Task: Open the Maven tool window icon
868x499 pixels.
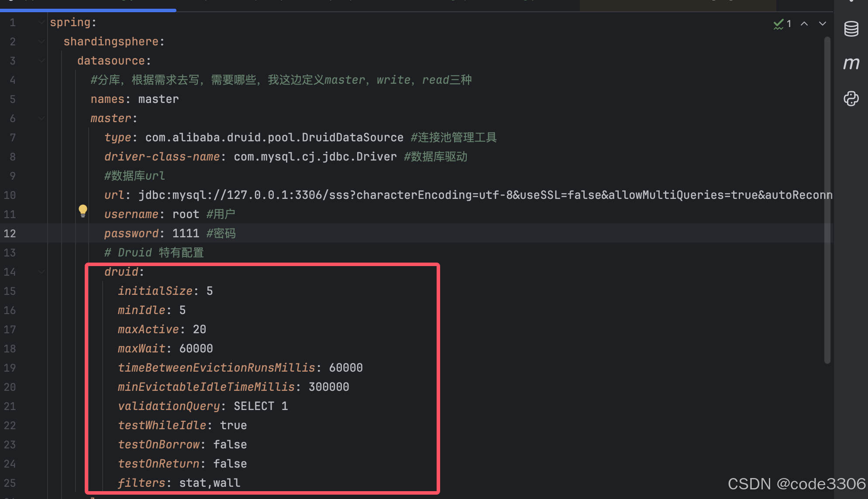Action: pyautogui.click(x=851, y=64)
